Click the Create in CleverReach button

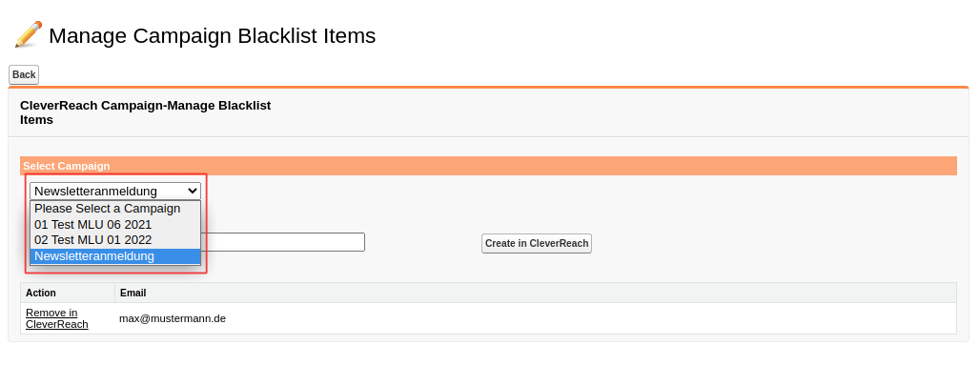537,243
